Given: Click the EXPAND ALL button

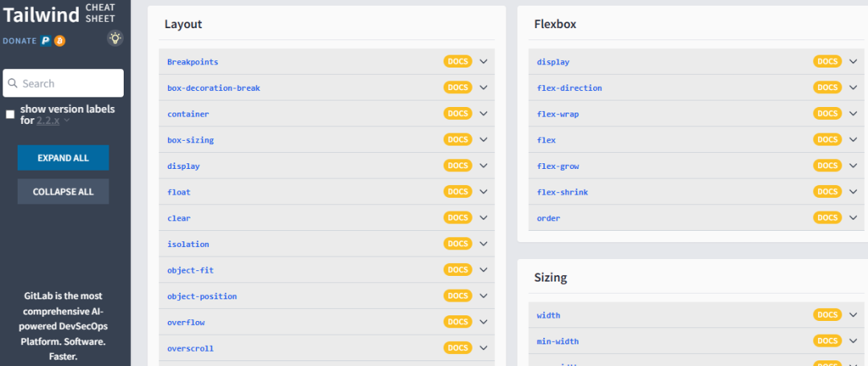Looking at the screenshot, I should tap(63, 158).
